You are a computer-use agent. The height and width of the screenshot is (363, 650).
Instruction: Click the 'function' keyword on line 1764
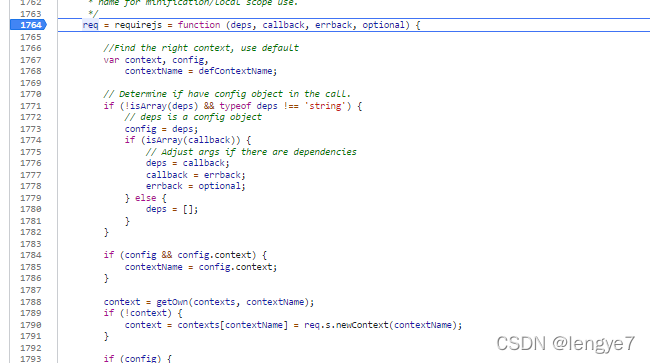click(199, 25)
